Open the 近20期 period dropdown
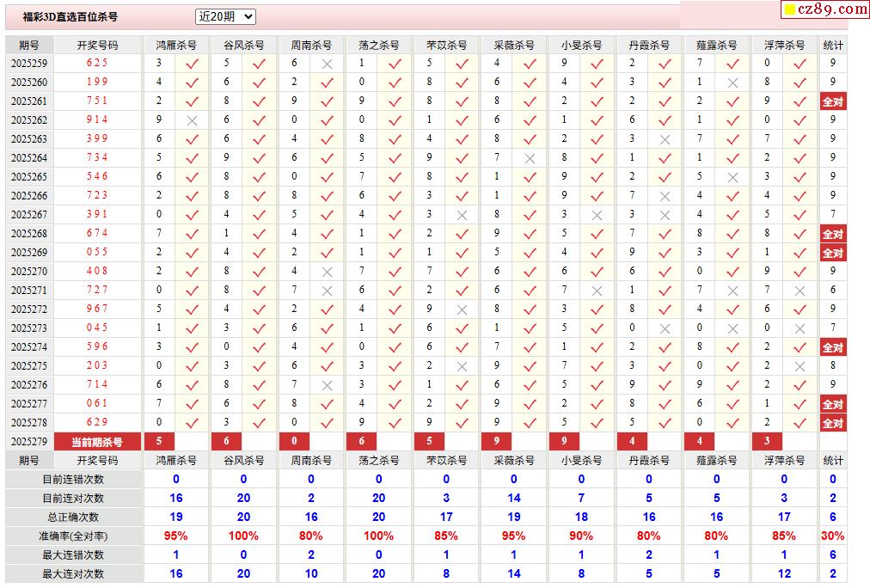The height and width of the screenshot is (588, 870). coord(225,16)
